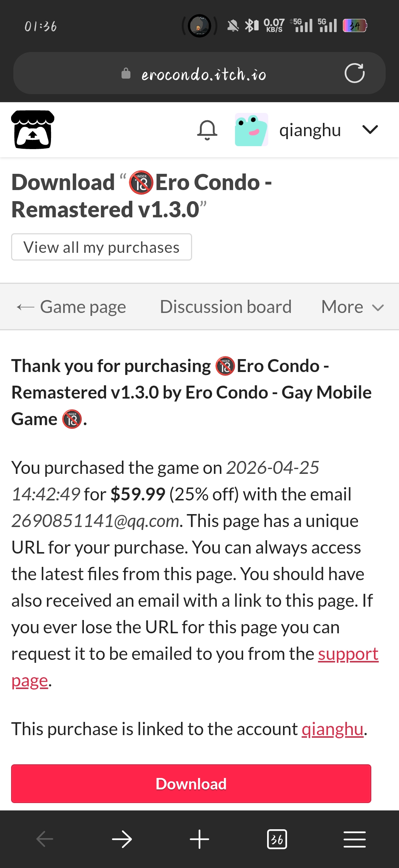Expand the More menu

click(352, 307)
